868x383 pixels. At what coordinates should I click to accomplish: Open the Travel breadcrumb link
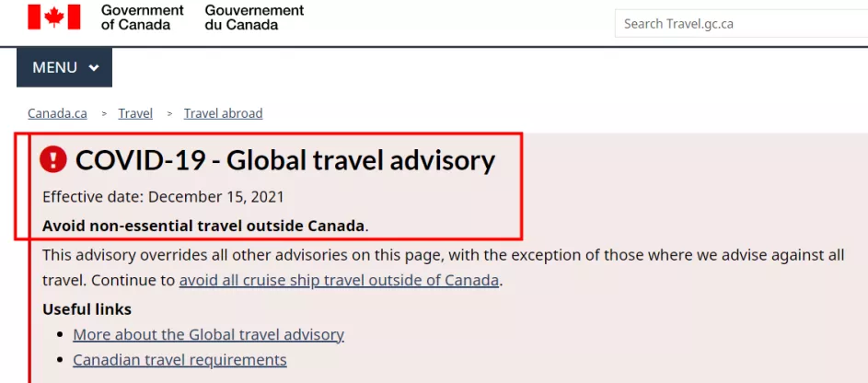pos(135,113)
